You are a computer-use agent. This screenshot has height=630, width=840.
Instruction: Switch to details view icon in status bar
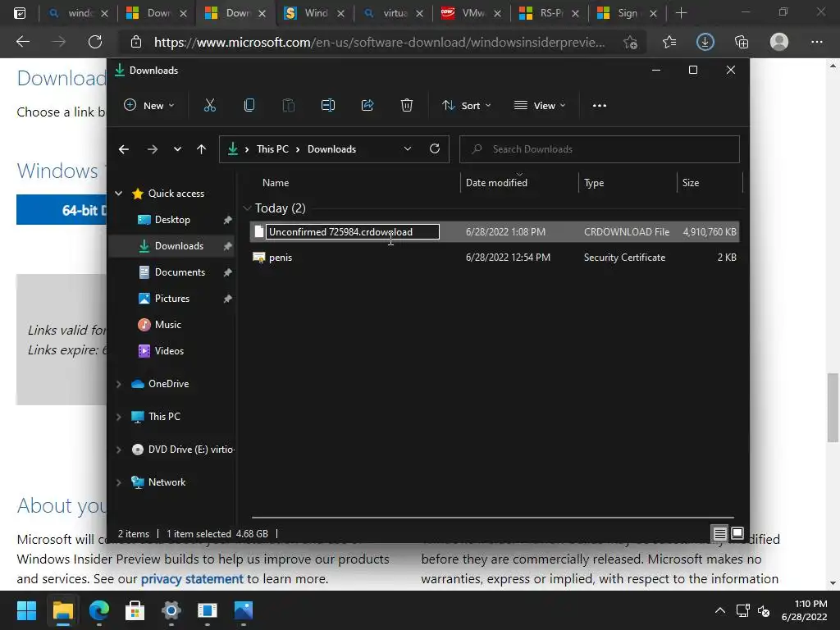(x=719, y=533)
